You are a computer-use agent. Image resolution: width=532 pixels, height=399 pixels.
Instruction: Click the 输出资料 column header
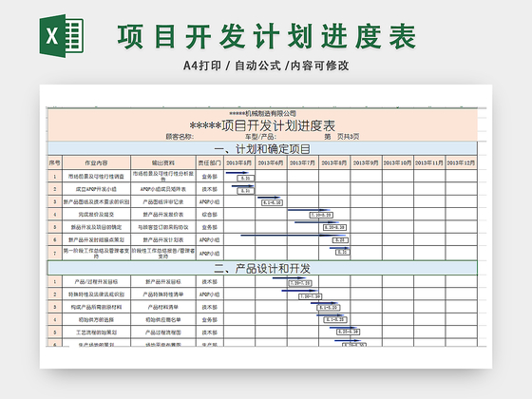click(163, 162)
